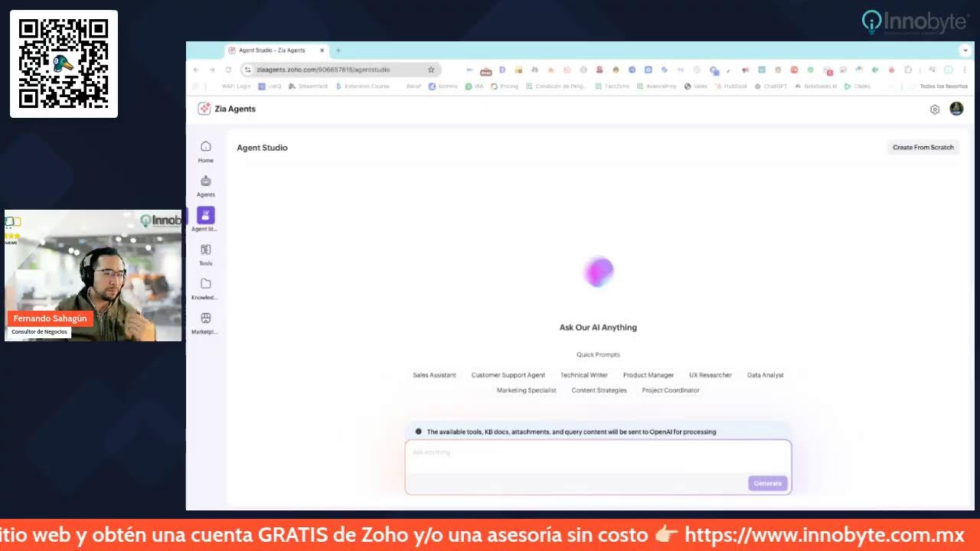Bookmark this page with the star icon
The height and width of the screenshot is (551, 980).
pyautogui.click(x=431, y=70)
